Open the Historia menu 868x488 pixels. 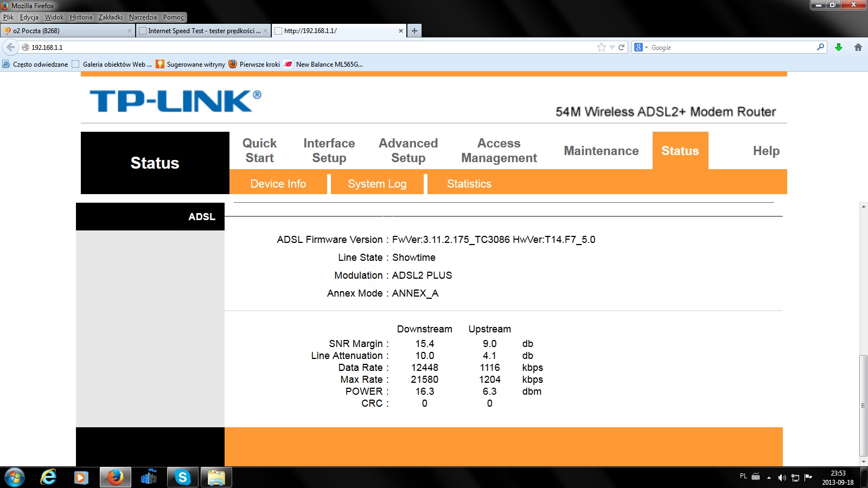81,17
